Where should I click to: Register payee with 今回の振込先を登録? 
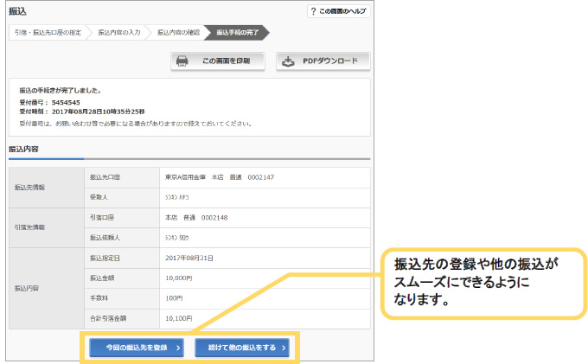pos(137,348)
